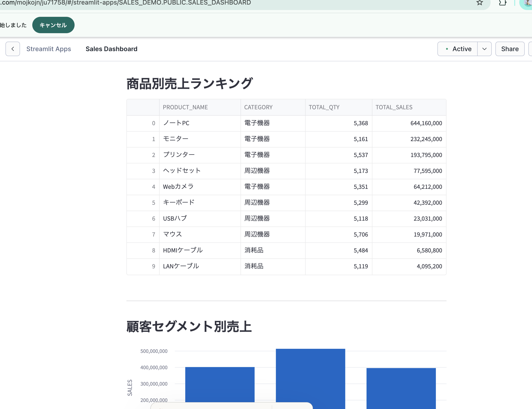
Task: Select the HDMIケーブル row
Action: point(183,250)
